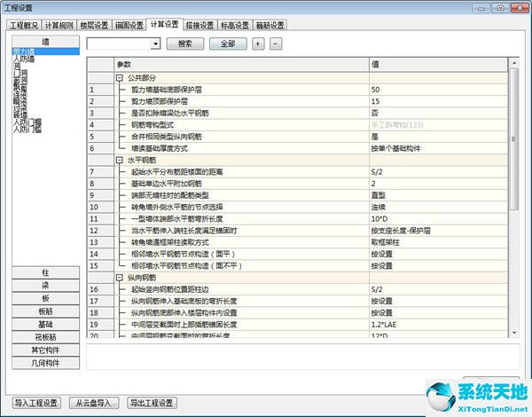Click the 导入工程设置 button
This screenshot has width=532, height=417.
pos(36,403)
